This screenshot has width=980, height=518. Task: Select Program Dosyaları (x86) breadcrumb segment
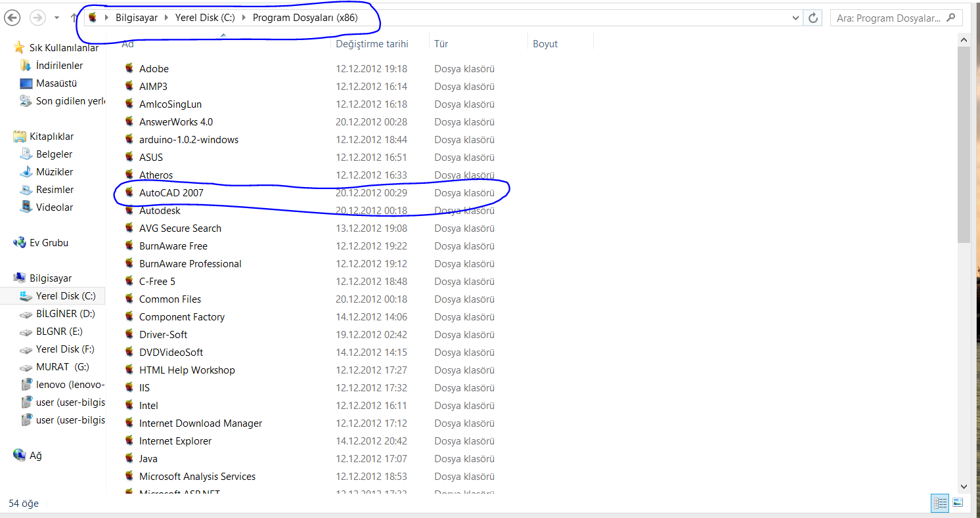(305, 18)
